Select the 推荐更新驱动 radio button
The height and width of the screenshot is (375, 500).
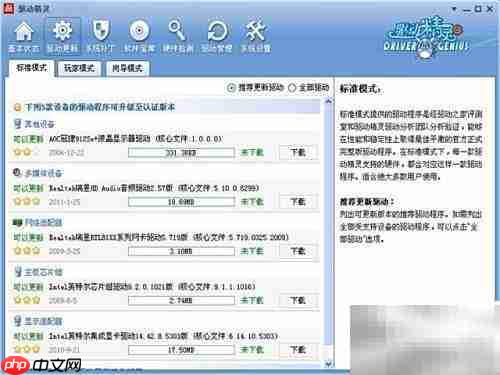click(x=231, y=88)
